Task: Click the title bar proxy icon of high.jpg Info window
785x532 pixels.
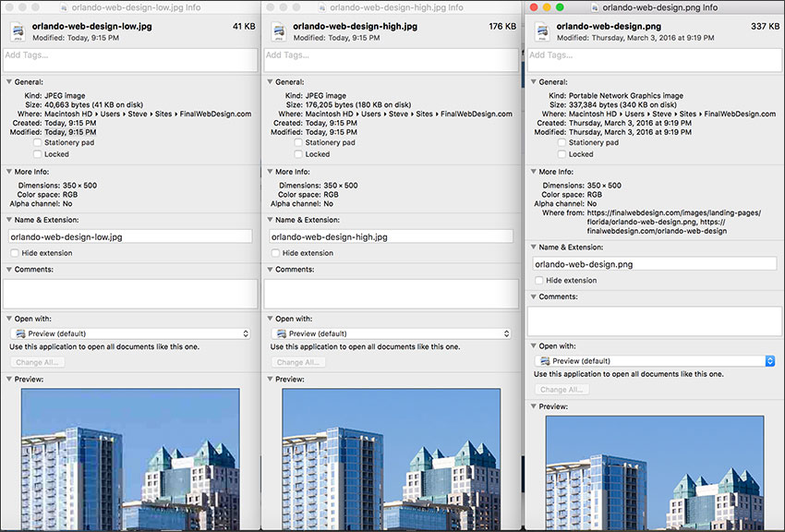Action: click(322, 7)
